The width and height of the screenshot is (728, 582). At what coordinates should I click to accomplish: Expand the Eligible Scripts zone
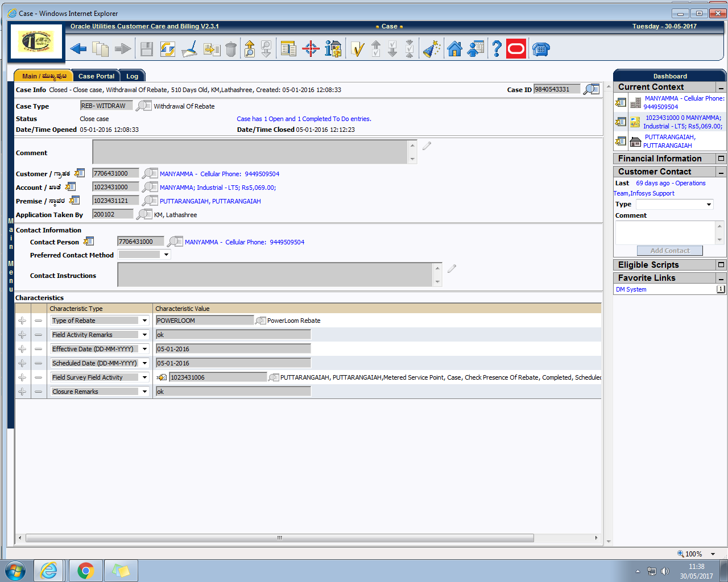(x=721, y=265)
